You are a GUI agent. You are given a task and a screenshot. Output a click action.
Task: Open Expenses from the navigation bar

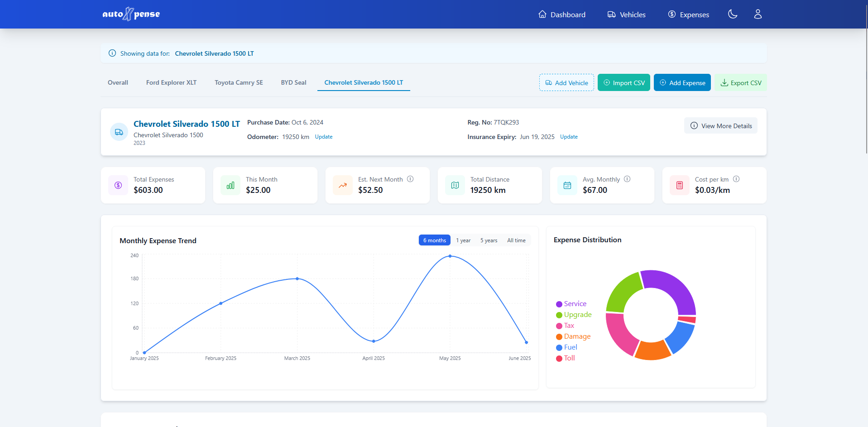pyautogui.click(x=688, y=14)
